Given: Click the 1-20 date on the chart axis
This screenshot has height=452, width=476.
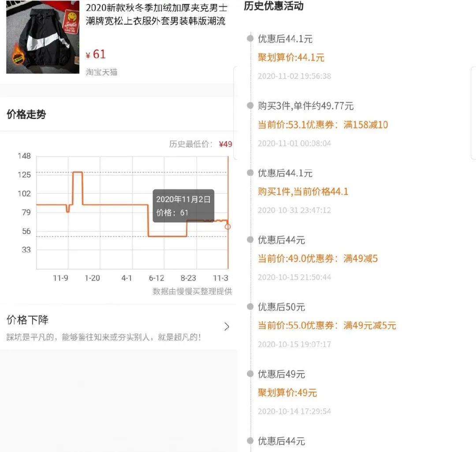Looking at the screenshot, I should tap(92, 278).
